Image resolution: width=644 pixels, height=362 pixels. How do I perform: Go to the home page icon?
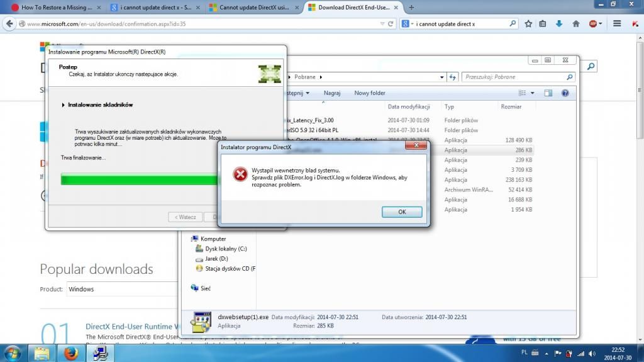[576, 24]
